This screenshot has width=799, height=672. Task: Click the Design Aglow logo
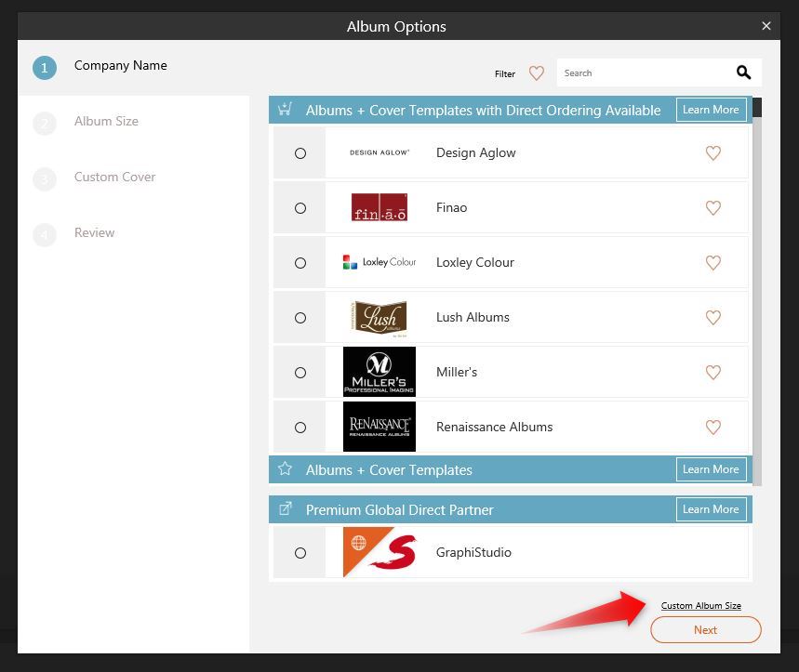(x=380, y=152)
